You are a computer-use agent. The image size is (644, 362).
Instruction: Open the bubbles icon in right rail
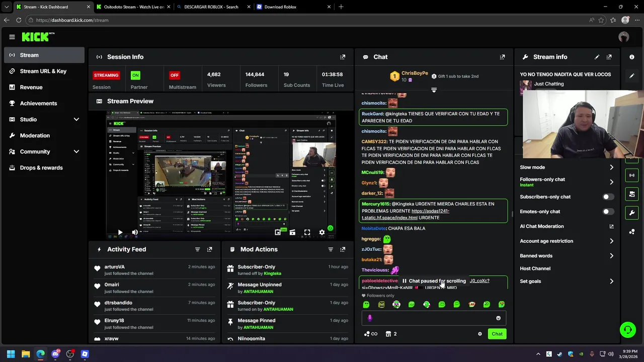point(632,231)
